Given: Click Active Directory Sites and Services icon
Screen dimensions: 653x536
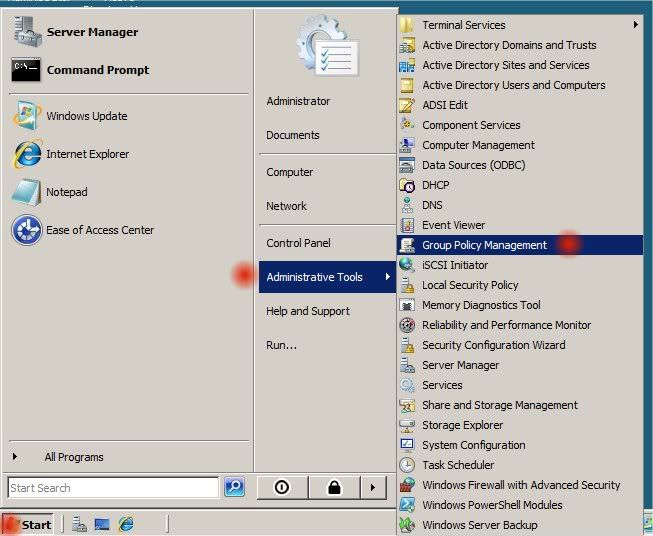Looking at the screenshot, I should (x=406, y=65).
